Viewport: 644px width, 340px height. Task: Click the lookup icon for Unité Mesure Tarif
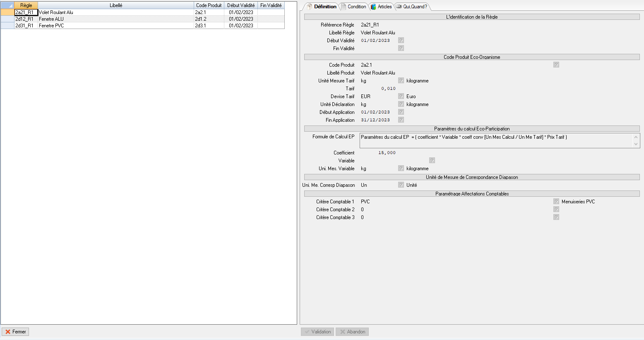[401, 80]
